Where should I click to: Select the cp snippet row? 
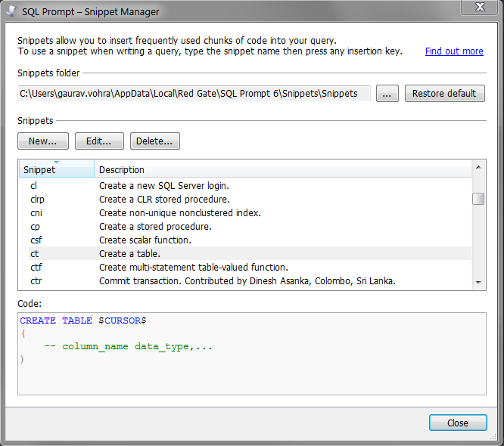point(250,226)
